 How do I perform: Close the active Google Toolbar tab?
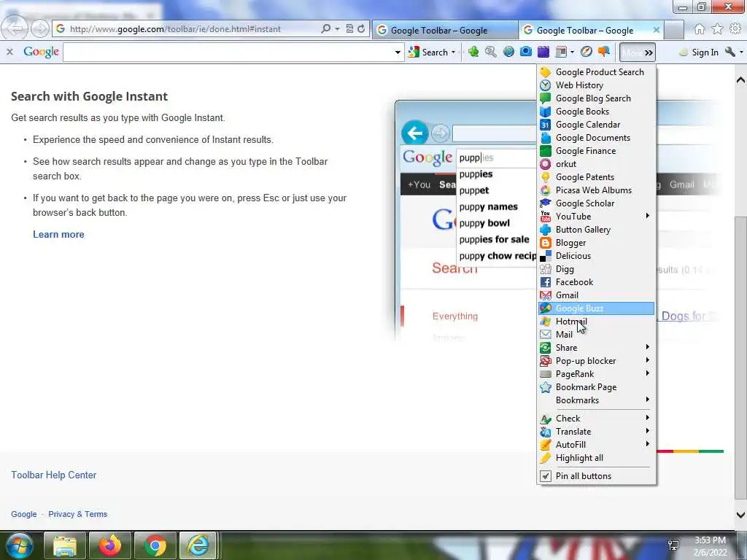click(656, 30)
